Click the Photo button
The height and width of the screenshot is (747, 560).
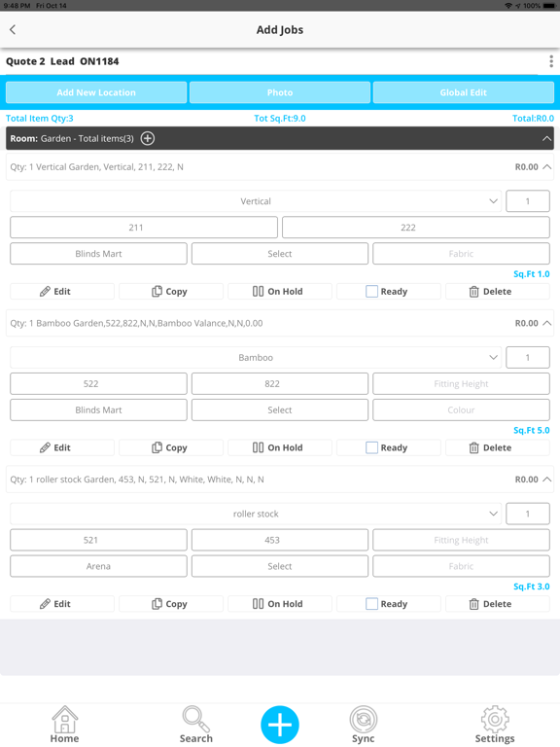pos(280,92)
